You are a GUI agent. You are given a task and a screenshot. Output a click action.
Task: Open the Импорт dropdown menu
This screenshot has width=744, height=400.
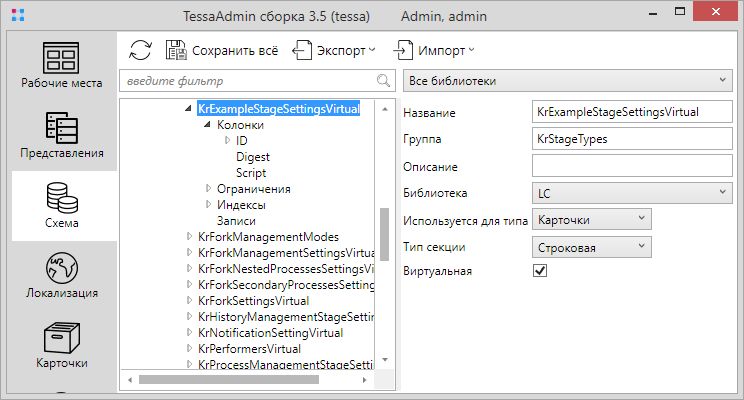[434, 49]
